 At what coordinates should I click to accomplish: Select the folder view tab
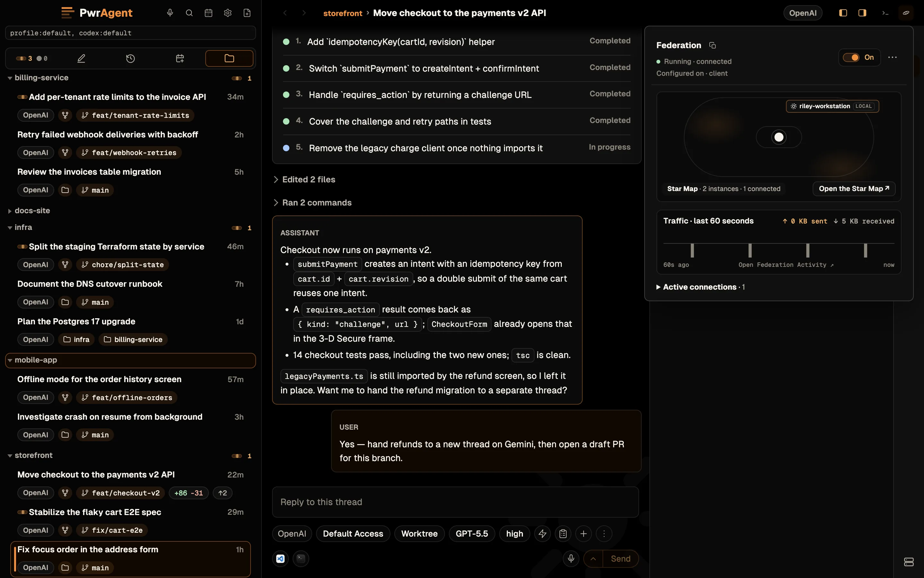click(x=229, y=58)
